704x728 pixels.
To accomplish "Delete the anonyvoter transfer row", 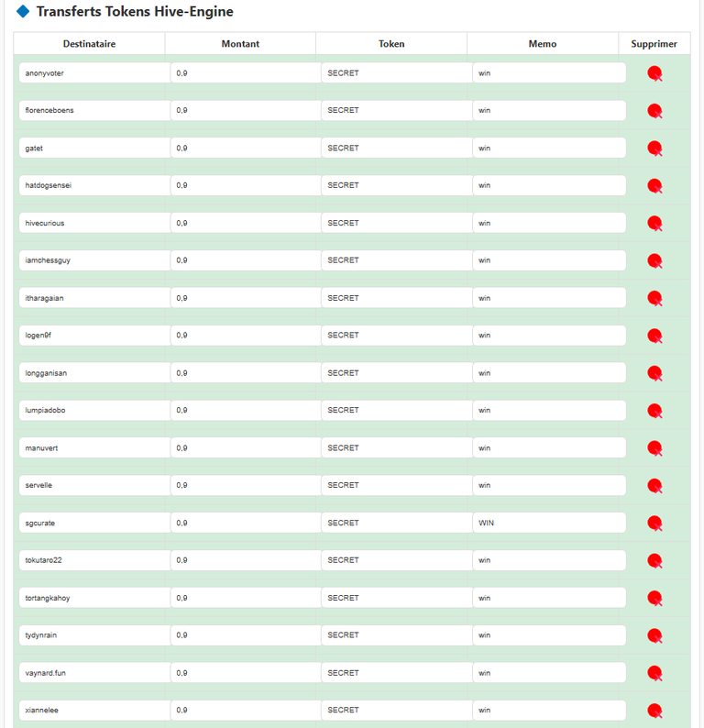I will coord(654,73).
